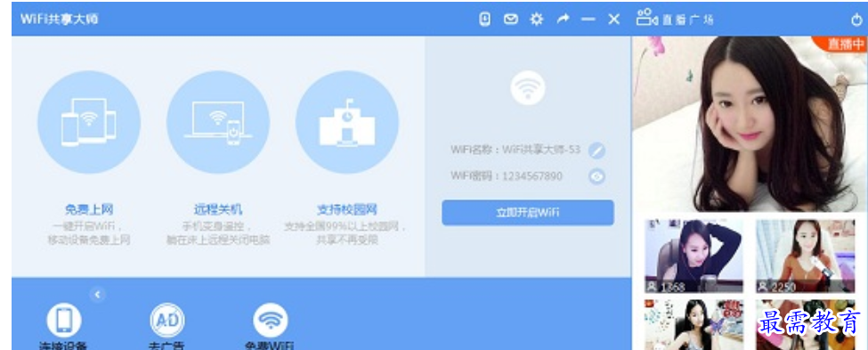Click the 远程关机 laptop circle icon
Image resolution: width=868 pixels, height=350 pixels.
click(218, 122)
